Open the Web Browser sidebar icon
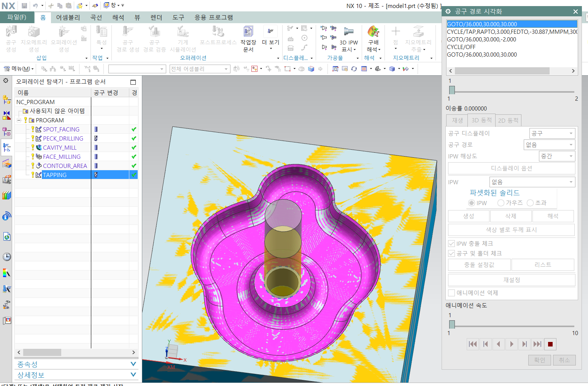 coord(6,237)
